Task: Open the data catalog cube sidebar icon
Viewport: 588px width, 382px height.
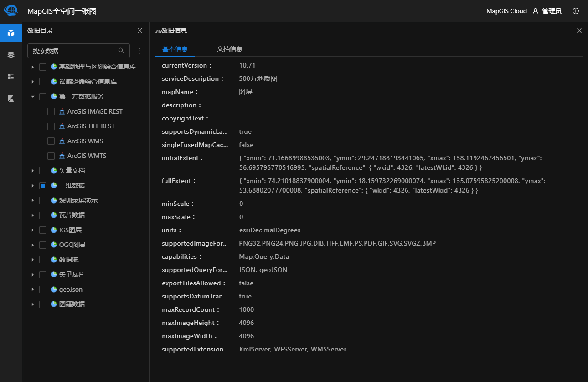Action: click(x=11, y=33)
